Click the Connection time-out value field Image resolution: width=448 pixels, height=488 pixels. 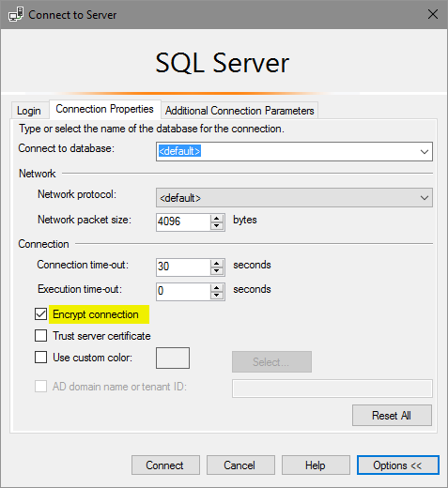183,267
